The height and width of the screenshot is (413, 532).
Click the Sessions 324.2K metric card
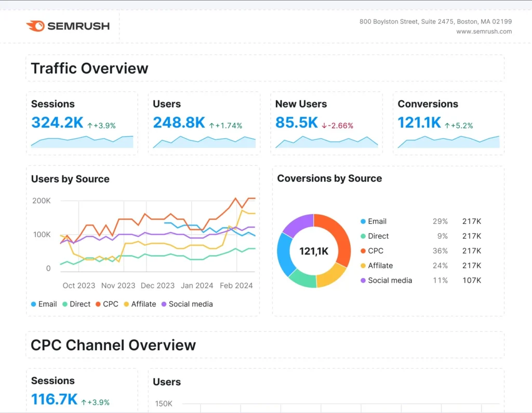tap(82, 123)
